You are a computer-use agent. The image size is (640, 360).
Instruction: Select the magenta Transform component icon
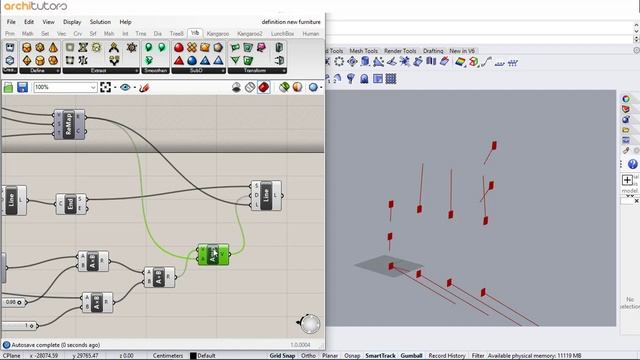click(261, 47)
